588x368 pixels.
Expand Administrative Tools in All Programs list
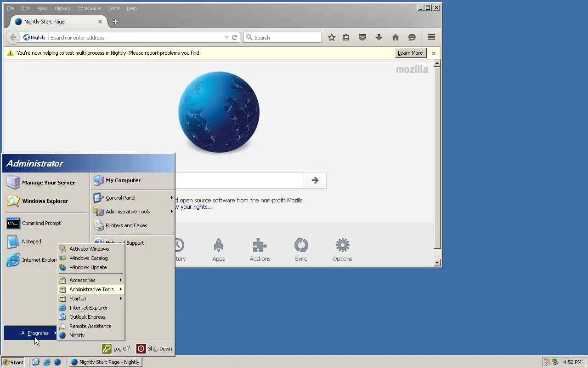pos(90,289)
